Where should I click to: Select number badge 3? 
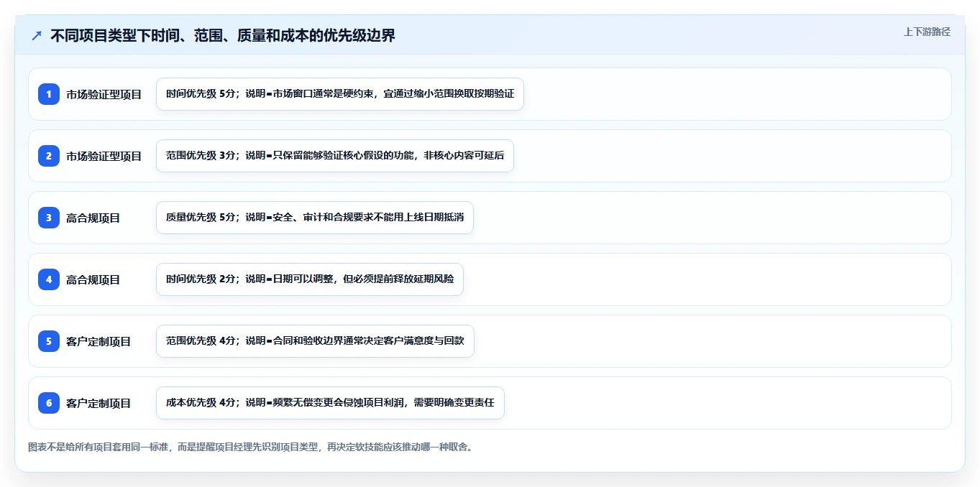click(49, 218)
